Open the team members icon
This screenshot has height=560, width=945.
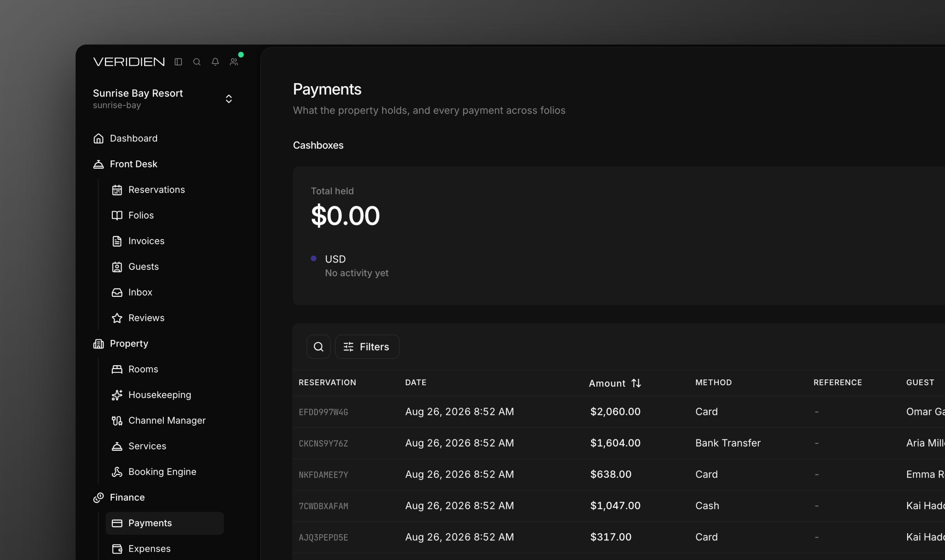pos(234,61)
